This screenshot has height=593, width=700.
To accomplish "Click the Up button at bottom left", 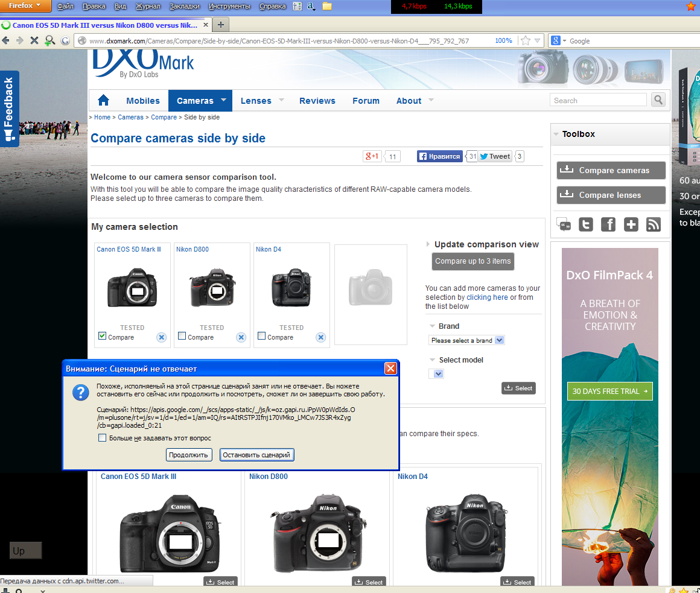I will (x=26, y=551).
